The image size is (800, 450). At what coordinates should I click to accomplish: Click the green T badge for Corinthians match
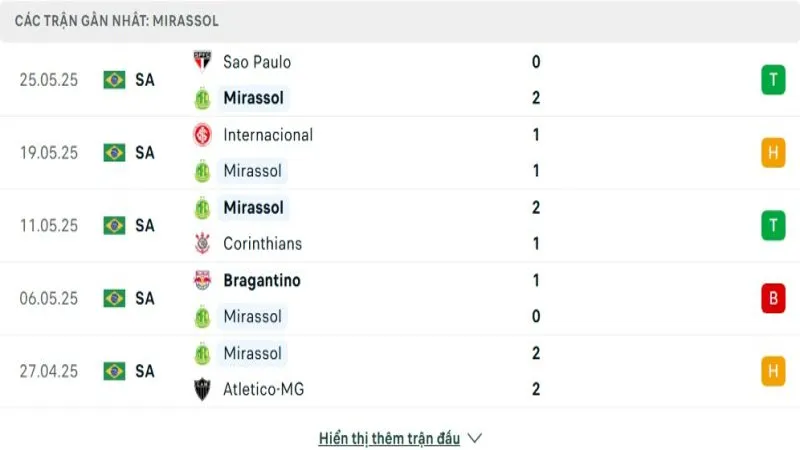coord(773,226)
